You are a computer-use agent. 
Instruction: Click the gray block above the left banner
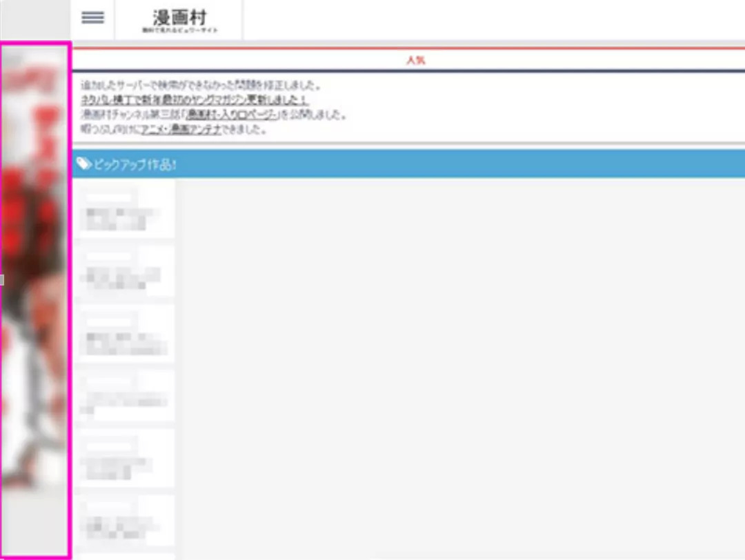coord(34,21)
